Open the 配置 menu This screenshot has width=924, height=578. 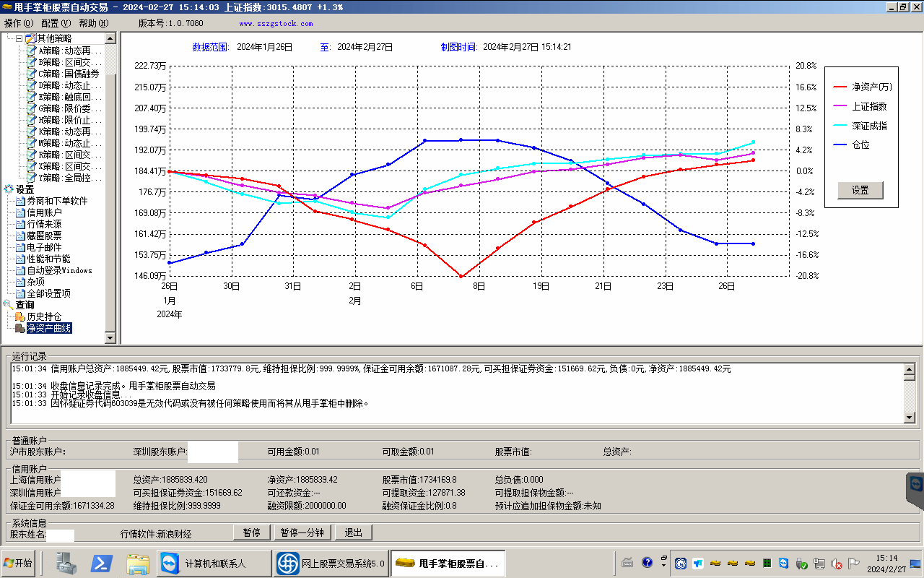pyautogui.click(x=56, y=23)
